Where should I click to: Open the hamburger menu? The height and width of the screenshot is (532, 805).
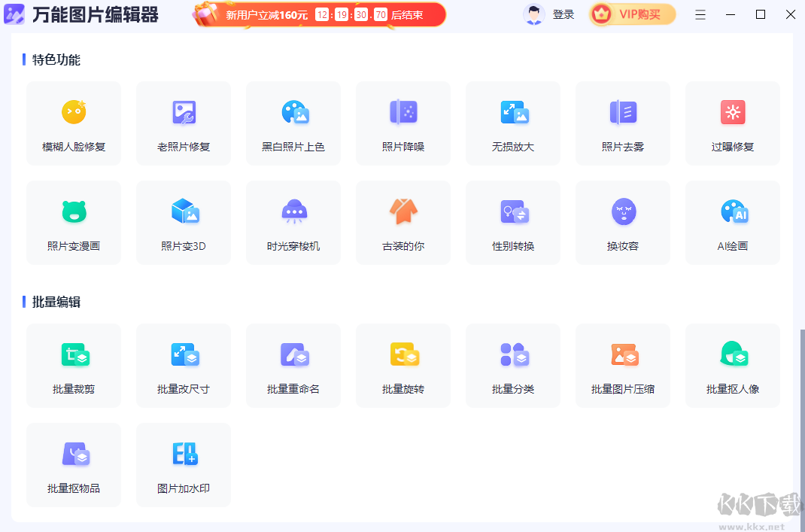coord(700,14)
